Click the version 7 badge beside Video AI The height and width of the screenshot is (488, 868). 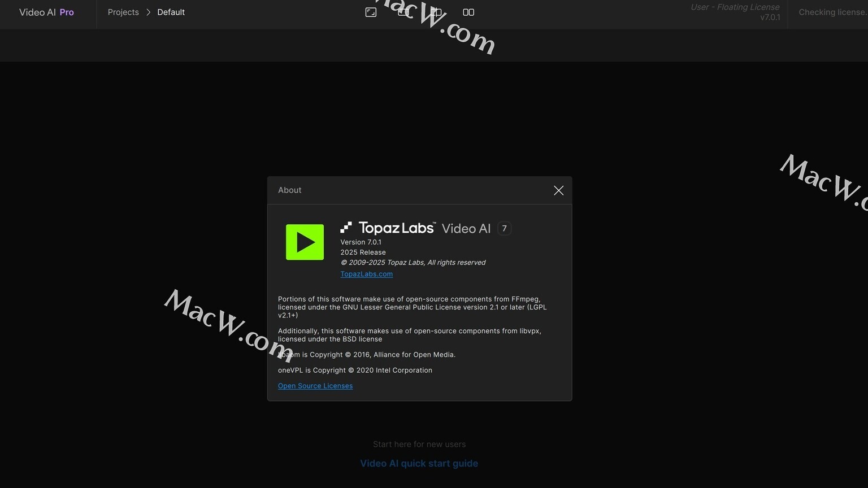[504, 228]
